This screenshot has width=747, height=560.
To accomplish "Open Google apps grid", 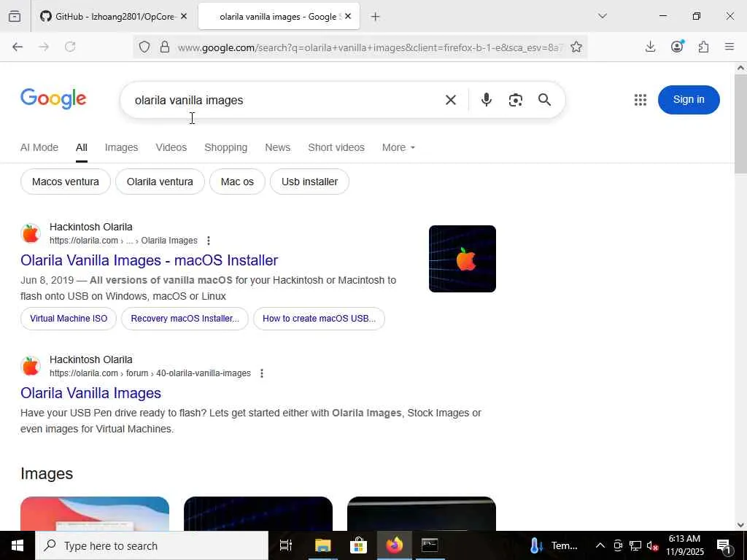I will tap(640, 100).
